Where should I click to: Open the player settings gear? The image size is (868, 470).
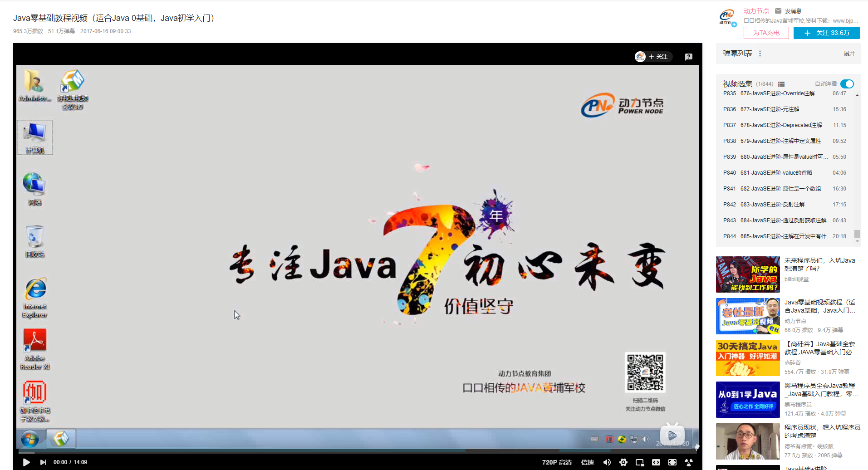click(x=623, y=462)
